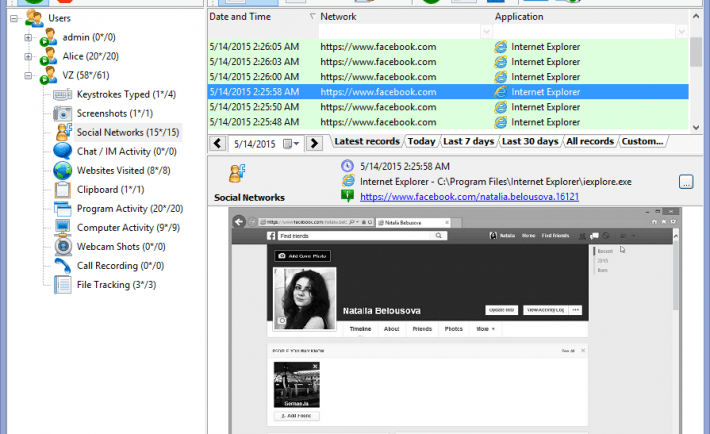Select the Clipboard category icon
Viewport: 710px width, 434px height.
(x=62, y=189)
